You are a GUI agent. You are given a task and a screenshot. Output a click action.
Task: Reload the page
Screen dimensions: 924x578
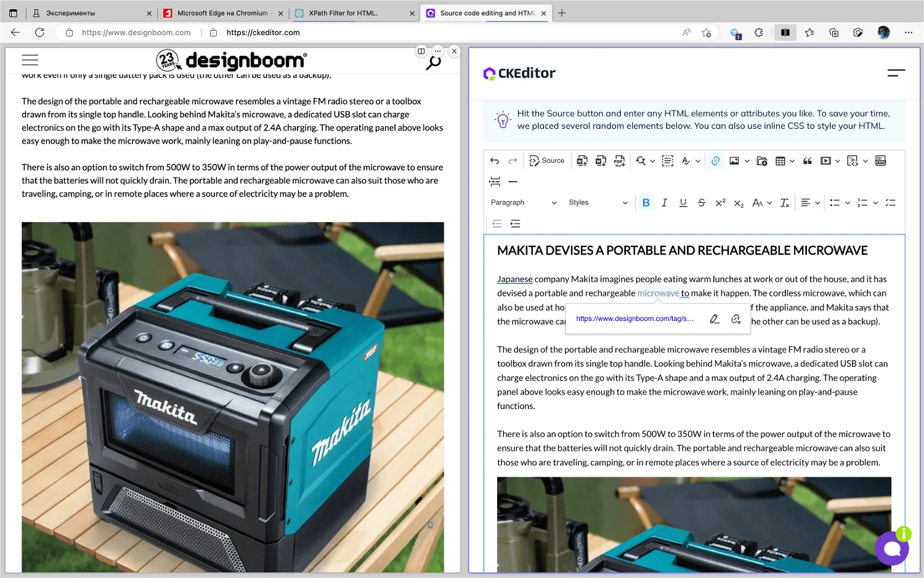[x=39, y=33]
